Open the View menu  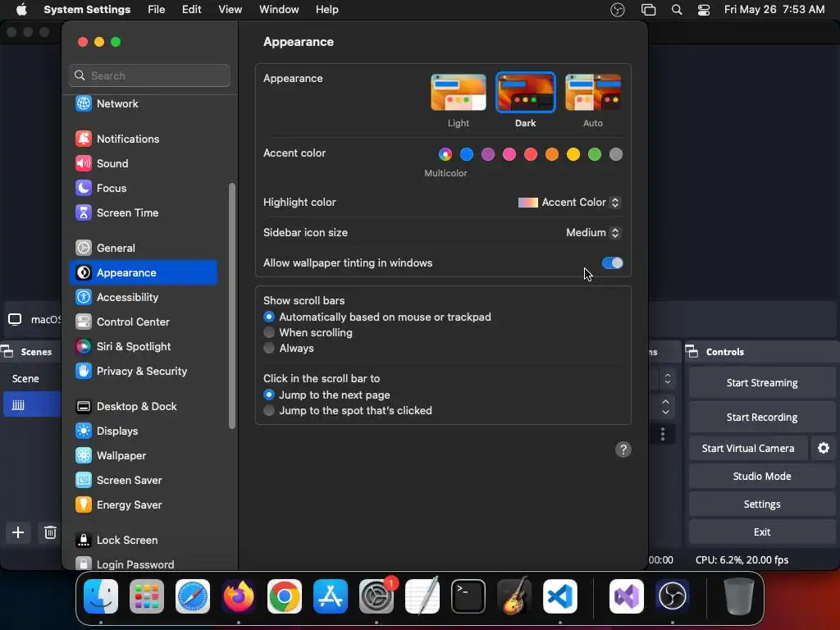[x=230, y=10]
